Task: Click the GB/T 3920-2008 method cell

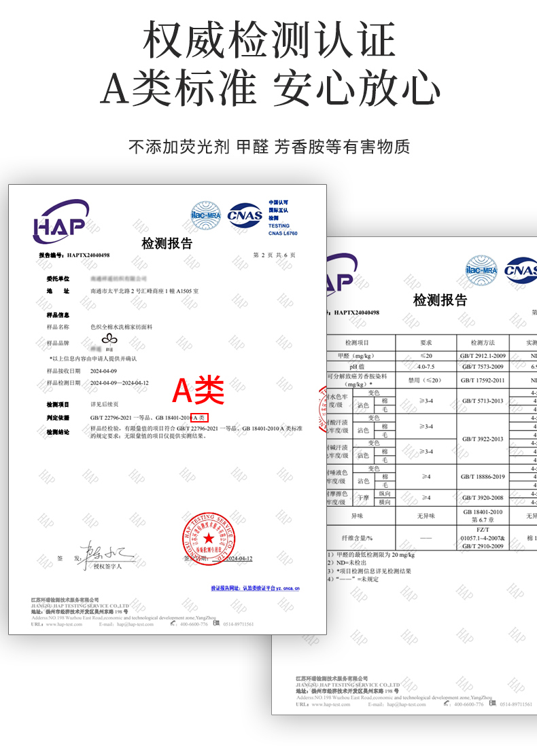Action: click(x=483, y=498)
